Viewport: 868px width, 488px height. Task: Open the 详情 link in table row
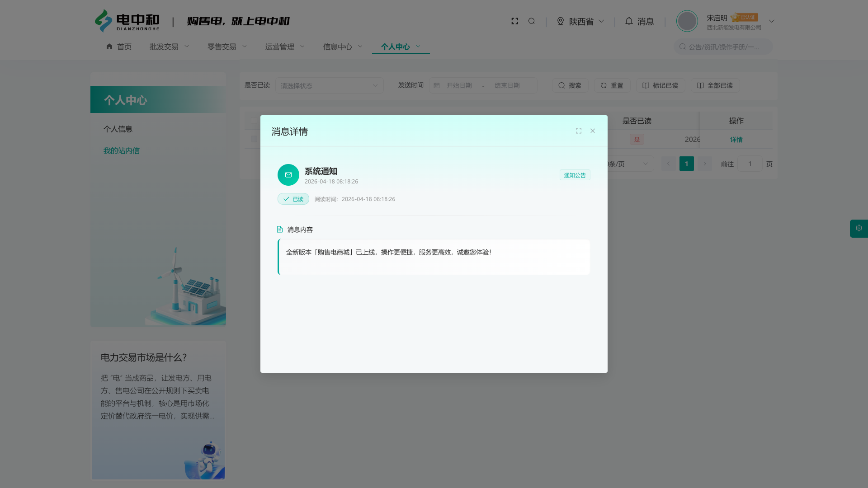click(x=736, y=140)
